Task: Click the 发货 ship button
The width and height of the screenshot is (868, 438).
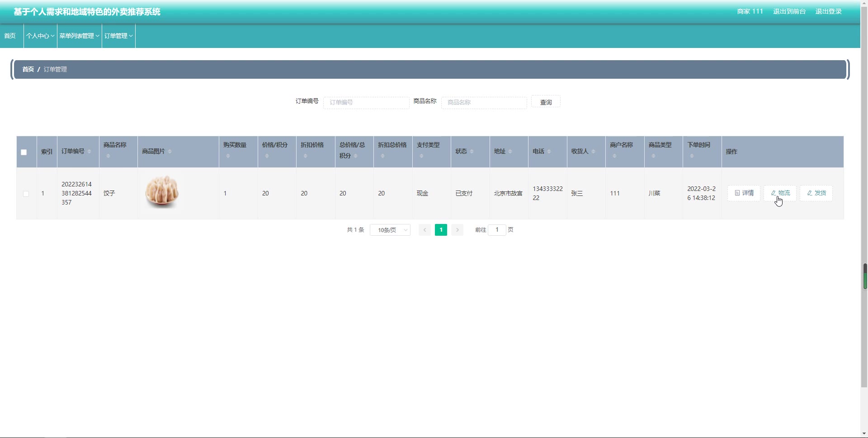Action: click(816, 193)
